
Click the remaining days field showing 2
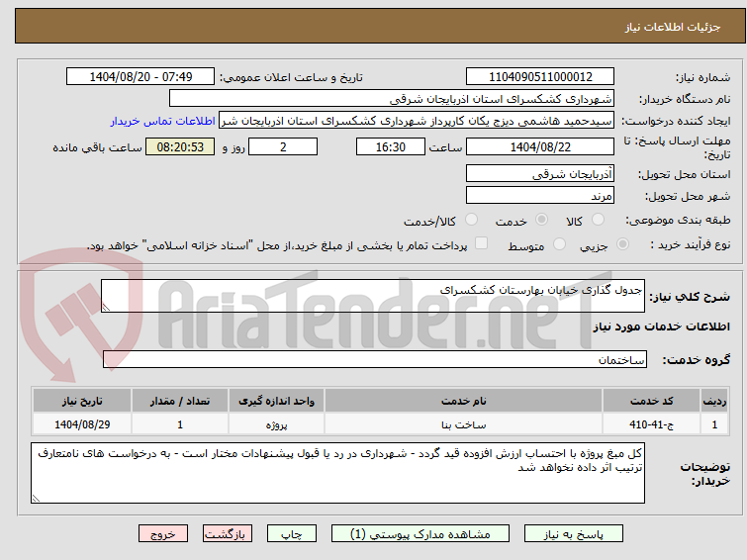(283, 146)
